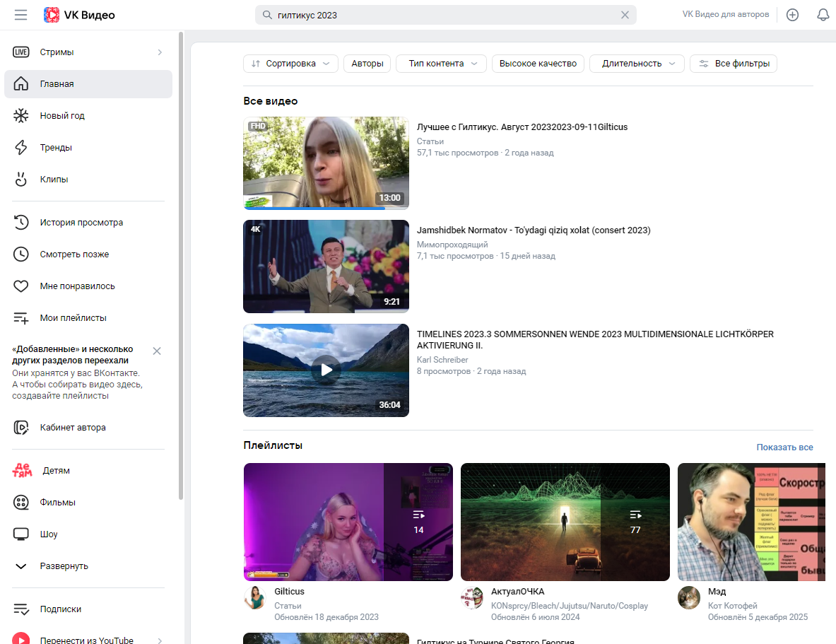This screenshot has height=644, width=836.
Task: Click the Мне понравилось heart icon
Action: pos(20,286)
